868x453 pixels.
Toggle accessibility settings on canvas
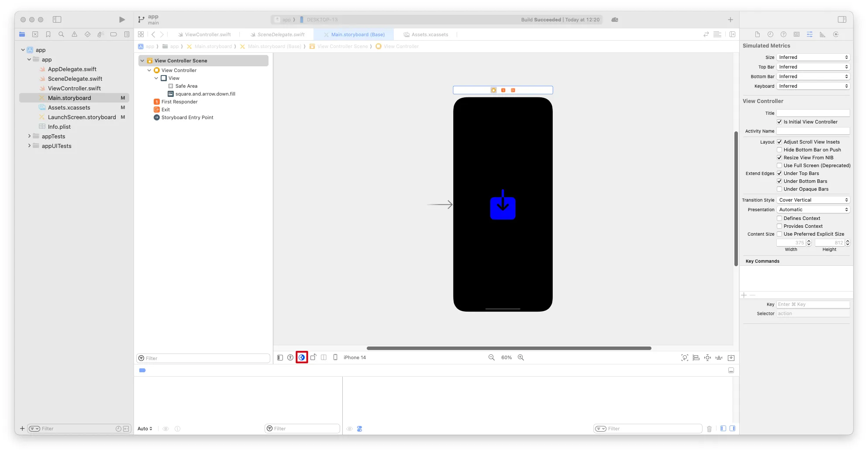[290, 357]
